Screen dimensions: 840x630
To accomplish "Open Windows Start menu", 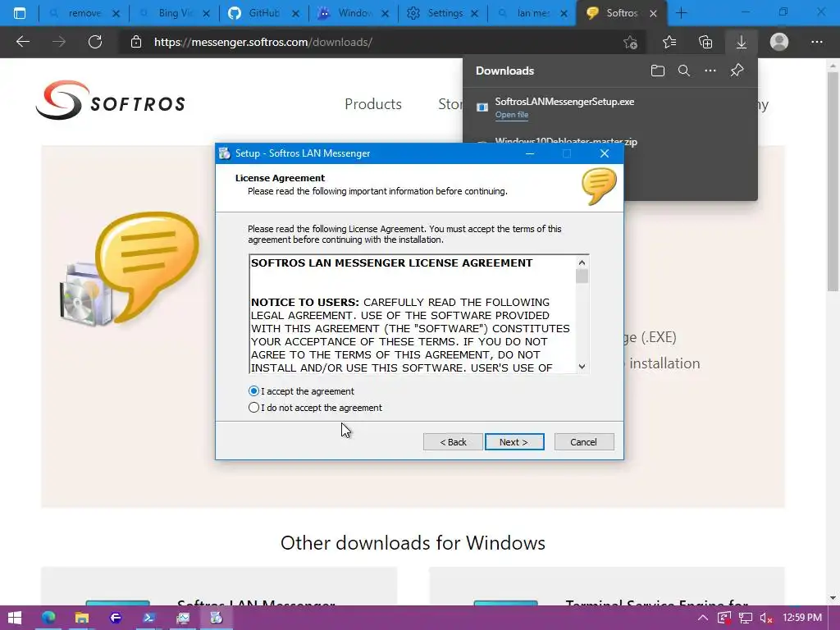I will pyautogui.click(x=15, y=618).
